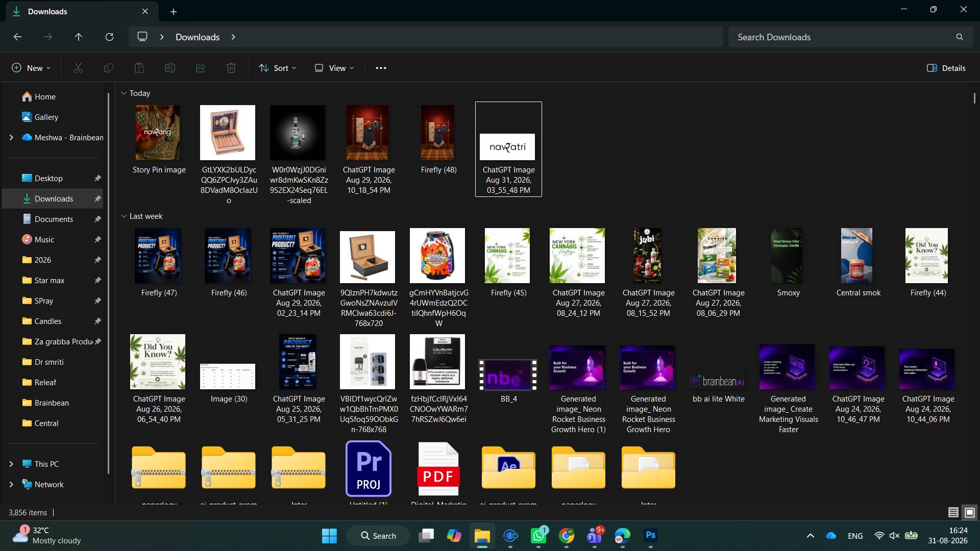Expand the This PC tree node
The image size is (980, 551).
11,464
